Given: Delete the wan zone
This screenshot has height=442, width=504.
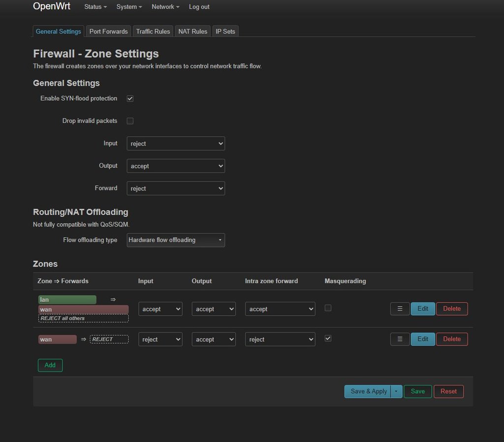Looking at the screenshot, I should (451, 339).
